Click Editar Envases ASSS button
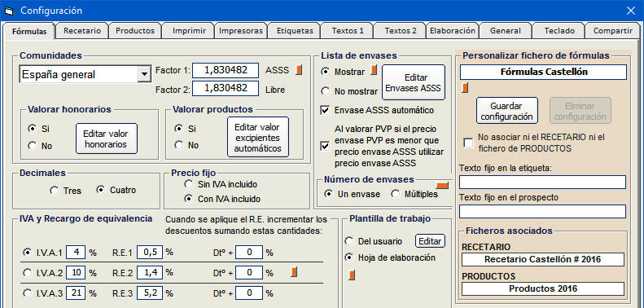 pyautogui.click(x=413, y=82)
